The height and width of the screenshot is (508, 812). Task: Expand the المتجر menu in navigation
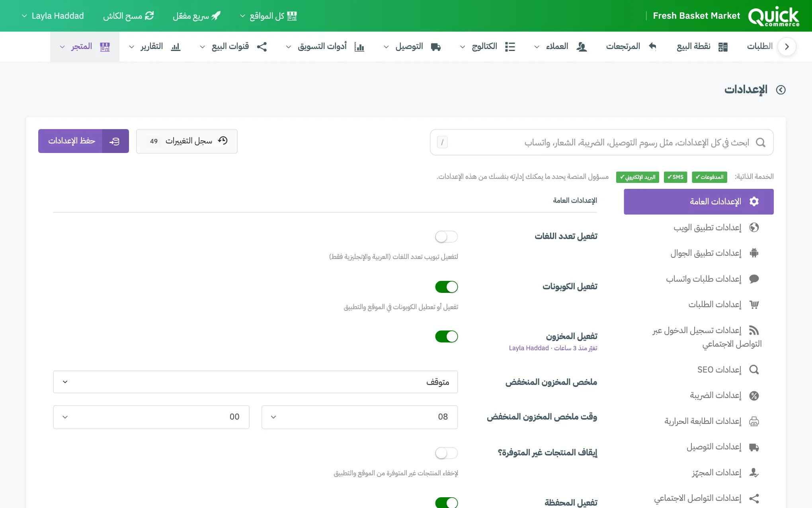85,47
